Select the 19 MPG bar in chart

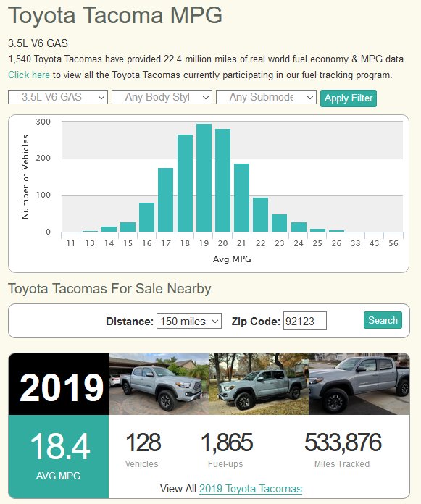[x=204, y=177]
